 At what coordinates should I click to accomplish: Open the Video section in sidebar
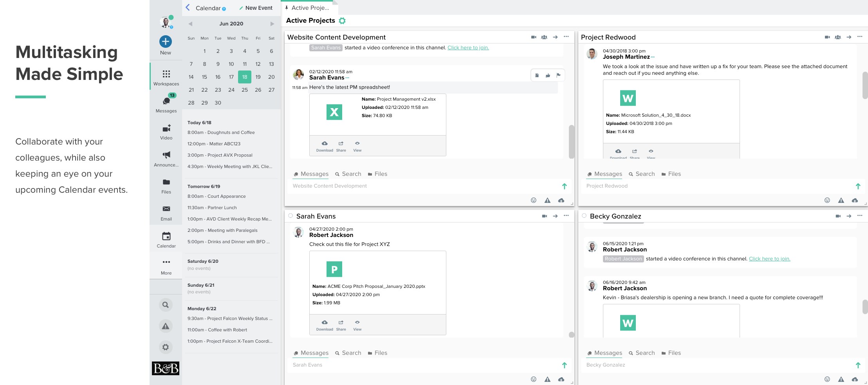[x=166, y=129]
